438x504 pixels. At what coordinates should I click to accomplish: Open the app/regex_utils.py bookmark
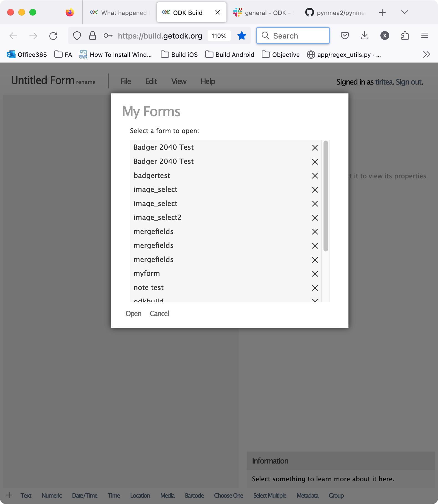pos(344,54)
